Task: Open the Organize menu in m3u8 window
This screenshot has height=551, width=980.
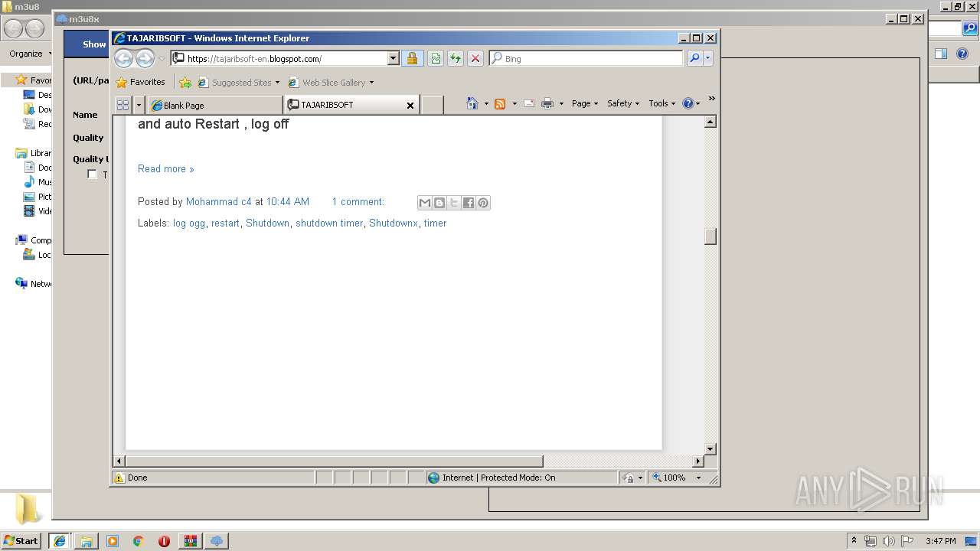Action: coord(31,54)
